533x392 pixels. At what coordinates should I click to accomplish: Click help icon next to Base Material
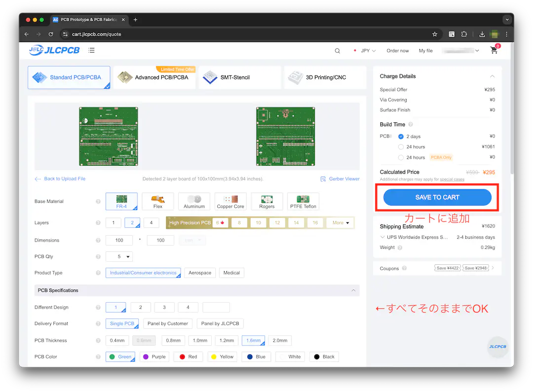(98, 202)
